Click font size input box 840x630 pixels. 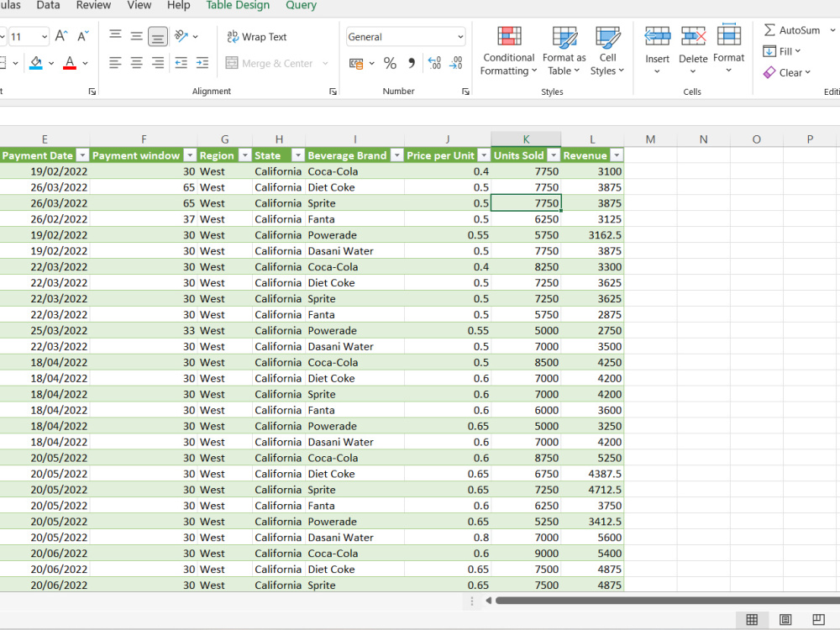click(23, 37)
